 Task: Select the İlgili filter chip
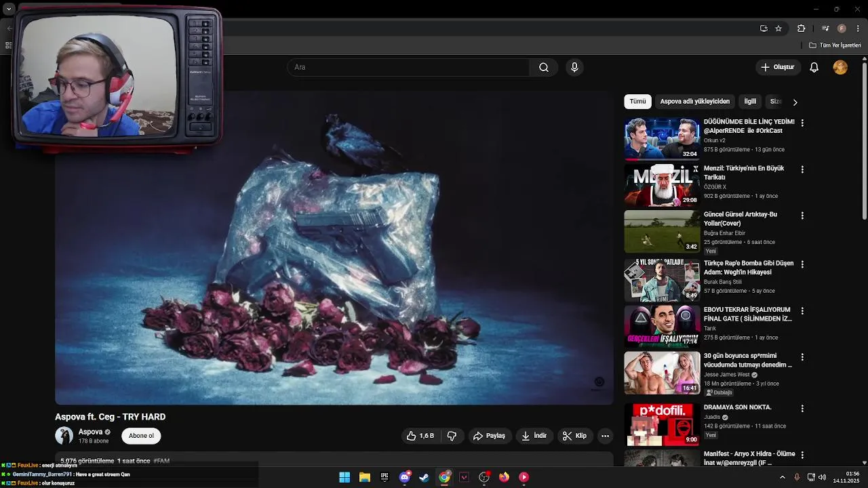[x=750, y=102]
